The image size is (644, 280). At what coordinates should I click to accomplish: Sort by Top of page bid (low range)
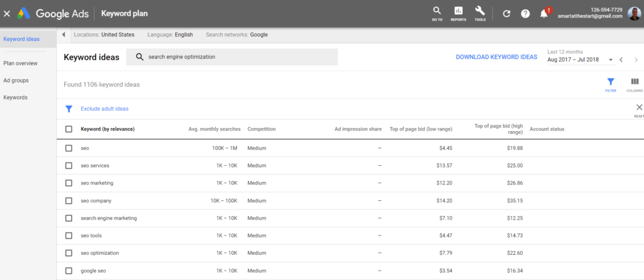coord(421,129)
